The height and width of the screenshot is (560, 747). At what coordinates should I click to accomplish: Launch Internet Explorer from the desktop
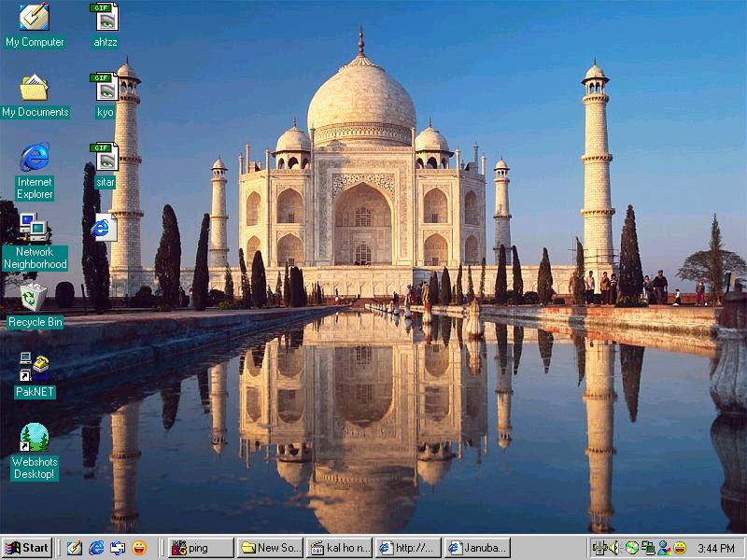click(x=35, y=172)
